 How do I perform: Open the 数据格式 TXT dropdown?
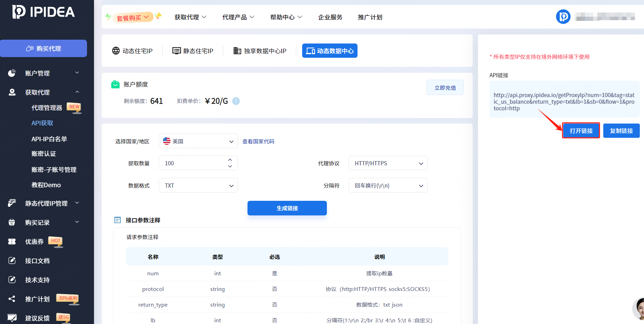198,185
